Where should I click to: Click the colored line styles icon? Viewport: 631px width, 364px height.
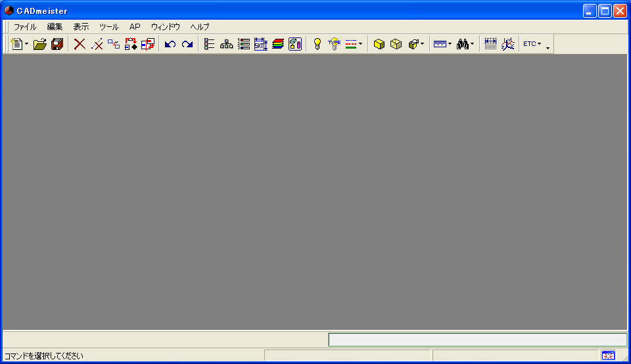tap(351, 44)
